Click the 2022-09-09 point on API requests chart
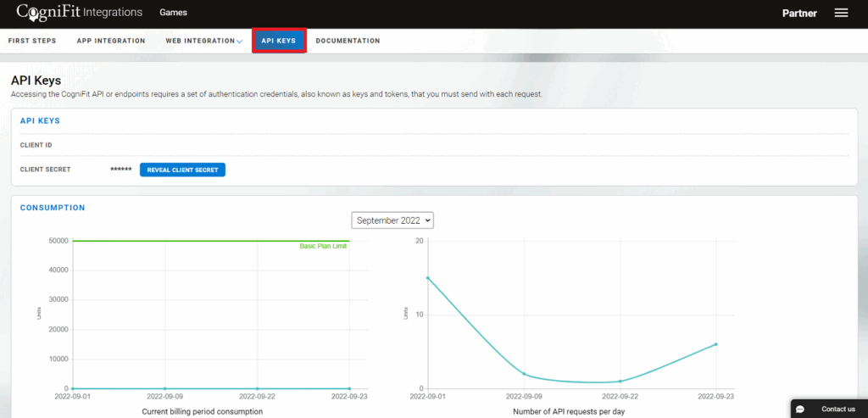Viewport: 868px width, 418px height. click(524, 374)
